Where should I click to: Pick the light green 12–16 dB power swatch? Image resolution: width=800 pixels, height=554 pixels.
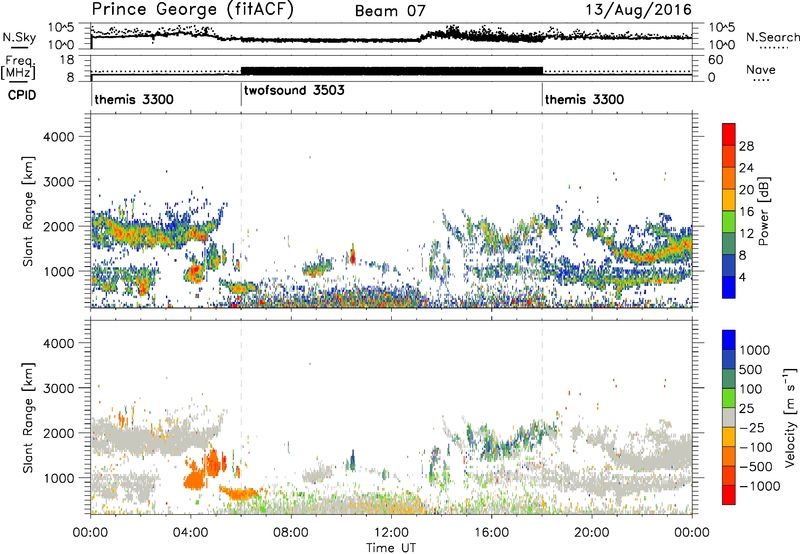click(729, 222)
